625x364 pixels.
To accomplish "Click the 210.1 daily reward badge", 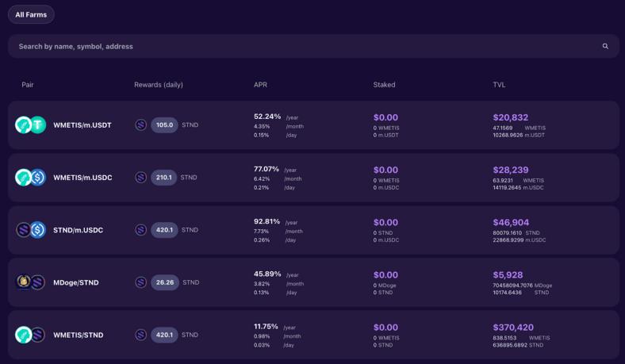I will point(164,178).
